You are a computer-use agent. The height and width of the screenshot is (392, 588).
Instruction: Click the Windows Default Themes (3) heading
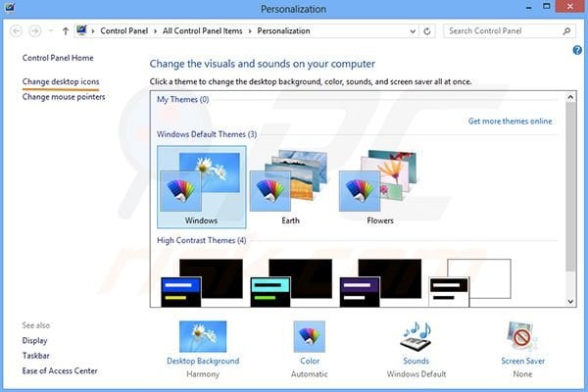[207, 134]
